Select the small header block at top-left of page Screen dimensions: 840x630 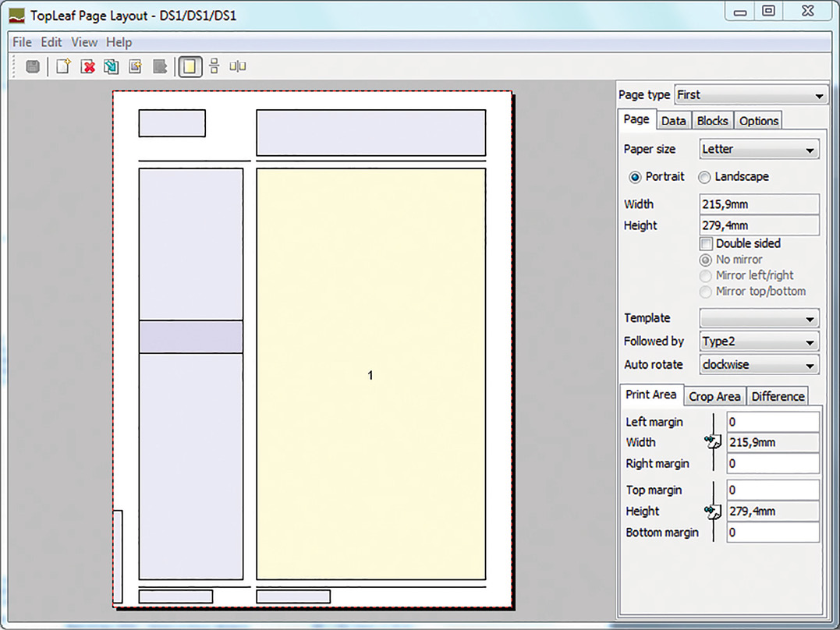coord(172,123)
